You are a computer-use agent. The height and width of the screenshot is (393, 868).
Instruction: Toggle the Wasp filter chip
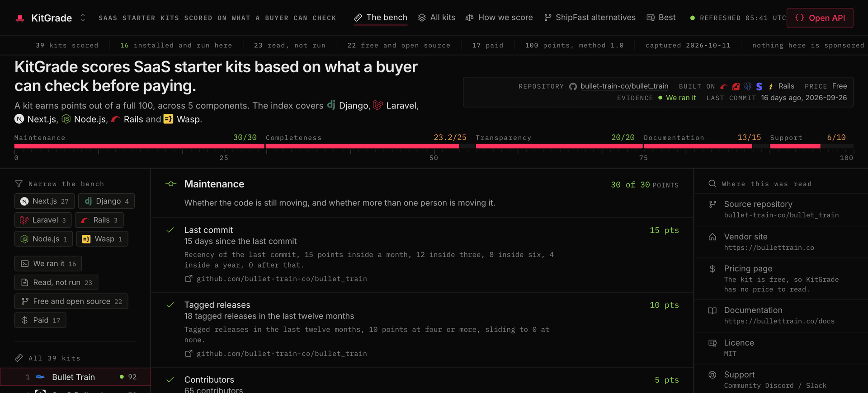point(102,239)
